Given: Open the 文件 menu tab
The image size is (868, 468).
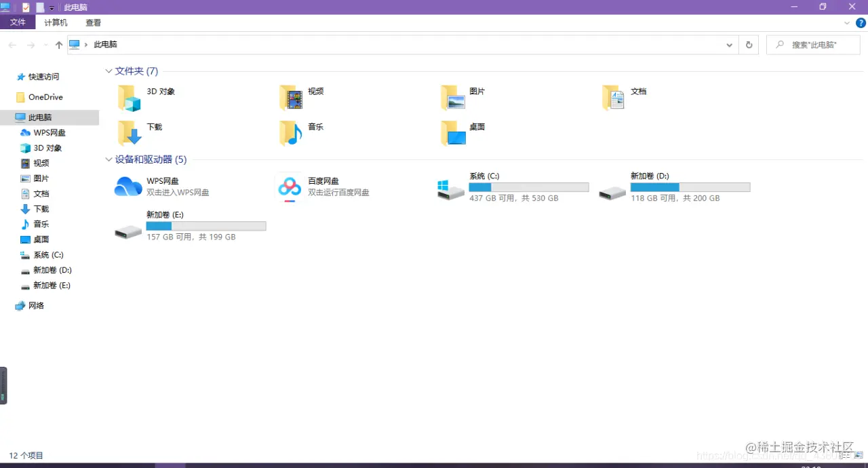Looking at the screenshot, I should click(18, 22).
